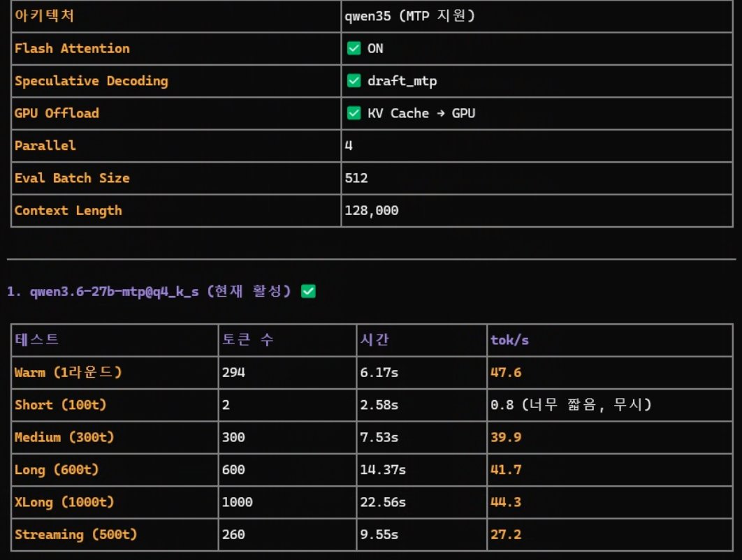Click the 토큰 수 column header

tap(247, 339)
